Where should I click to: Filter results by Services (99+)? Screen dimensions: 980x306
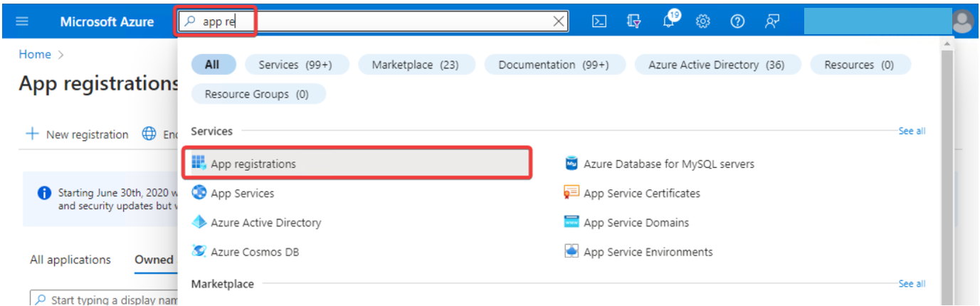tap(296, 65)
